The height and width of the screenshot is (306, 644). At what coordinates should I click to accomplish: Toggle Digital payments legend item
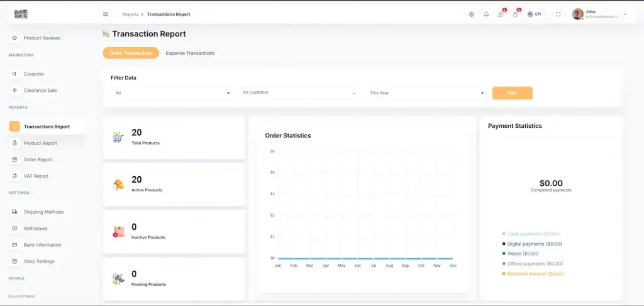(x=532, y=244)
